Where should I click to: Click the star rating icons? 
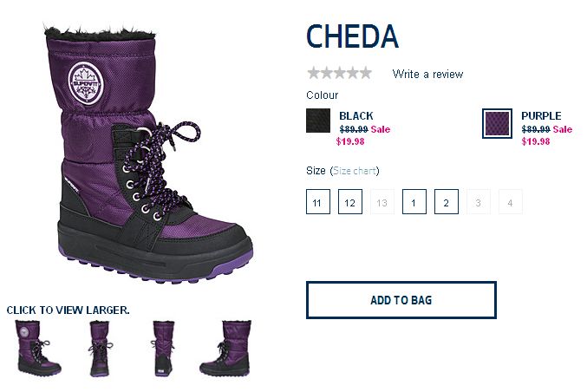tap(339, 74)
